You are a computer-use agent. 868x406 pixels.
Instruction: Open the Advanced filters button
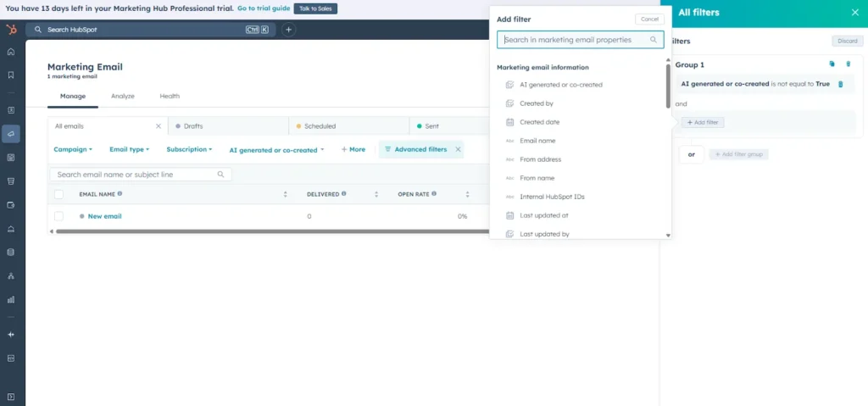point(416,149)
